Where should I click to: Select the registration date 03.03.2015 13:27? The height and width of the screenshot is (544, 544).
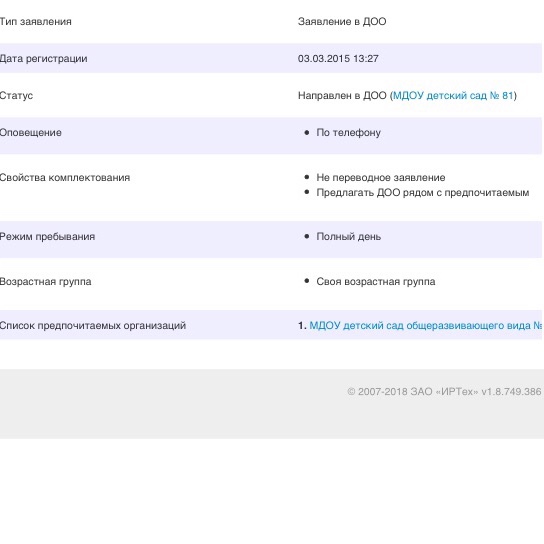(338, 59)
